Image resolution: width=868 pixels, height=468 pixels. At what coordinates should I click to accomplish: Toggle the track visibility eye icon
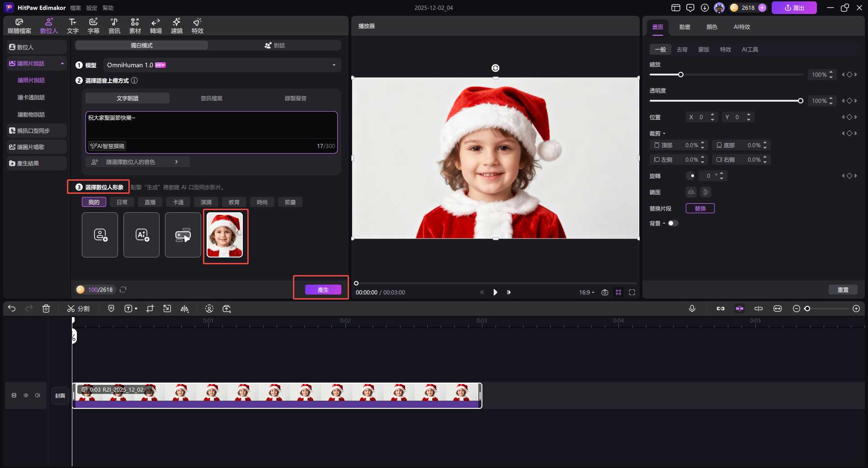(26, 395)
